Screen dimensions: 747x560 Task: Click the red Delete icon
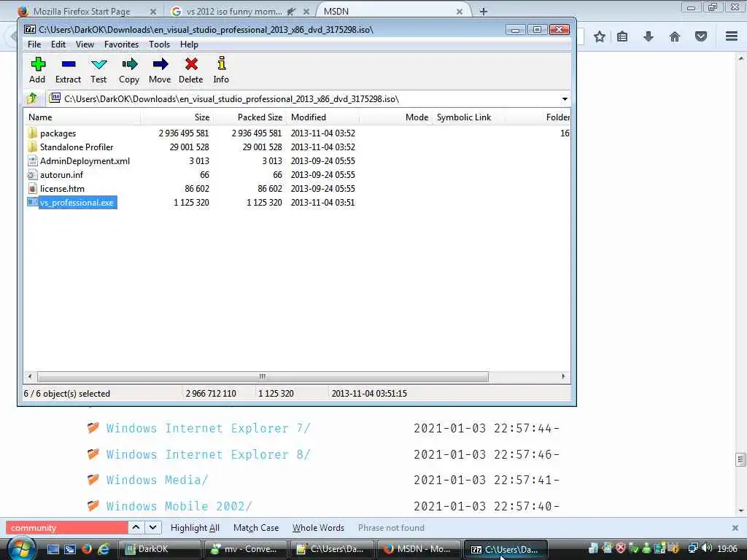tap(191, 64)
